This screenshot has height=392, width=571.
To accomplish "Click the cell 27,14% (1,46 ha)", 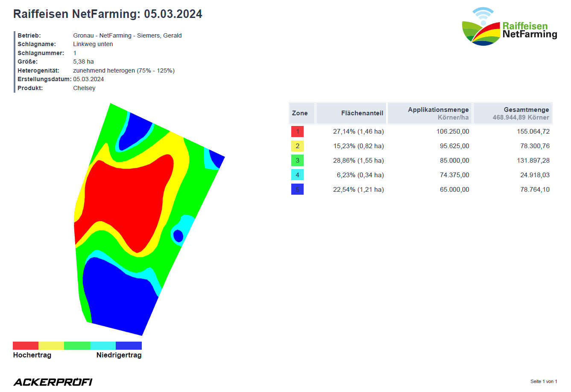I will 358,132.
